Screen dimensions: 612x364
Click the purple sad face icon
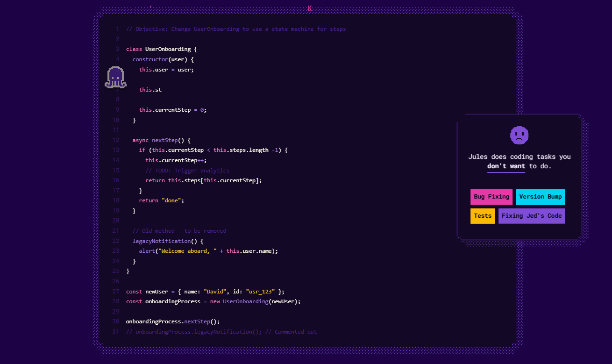click(519, 135)
